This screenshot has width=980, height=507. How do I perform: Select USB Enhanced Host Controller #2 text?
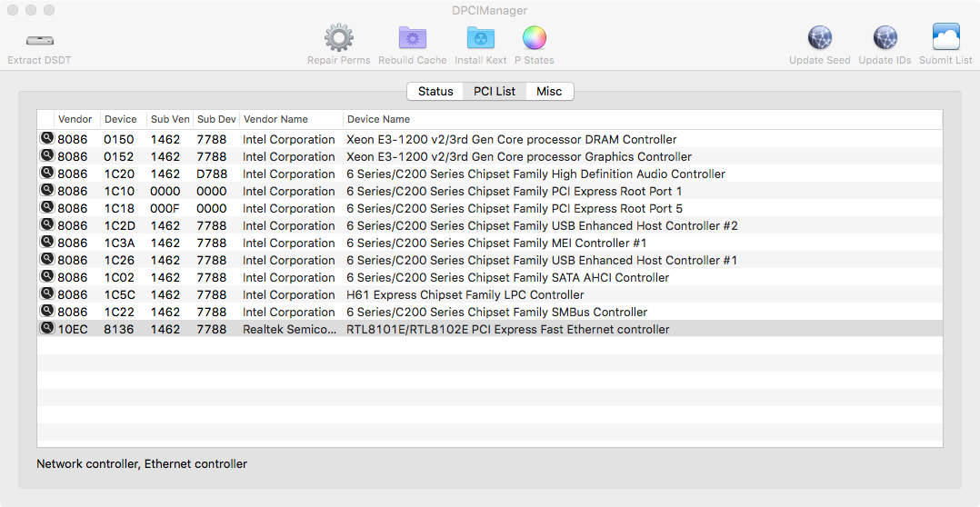(542, 226)
